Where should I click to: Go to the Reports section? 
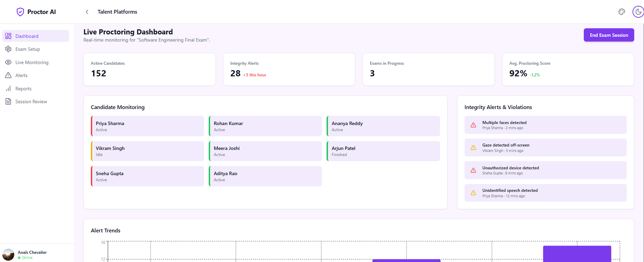click(x=23, y=89)
